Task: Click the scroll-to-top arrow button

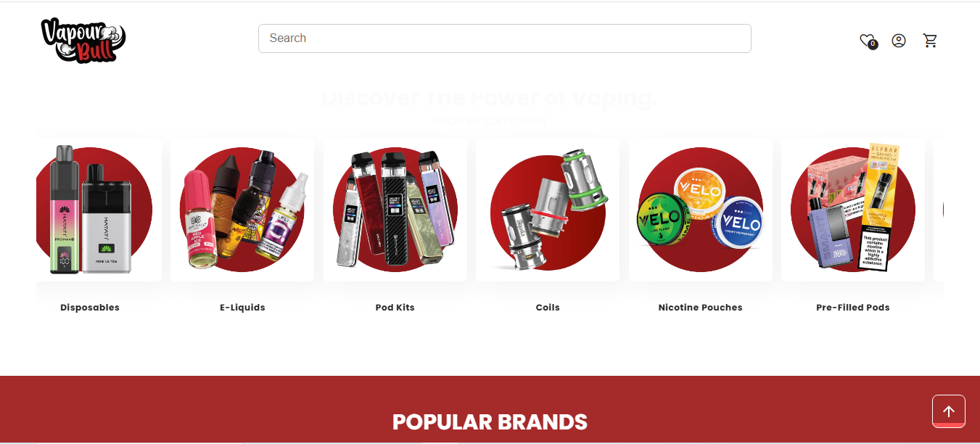Action: [949, 411]
